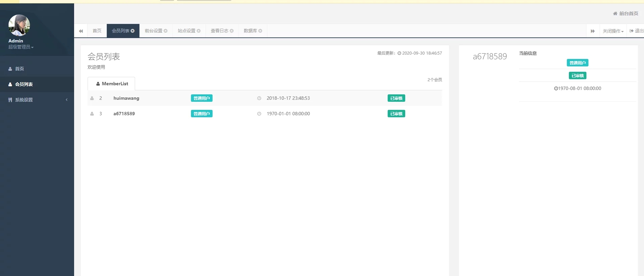Close the 前台设置 tab

click(x=166, y=31)
